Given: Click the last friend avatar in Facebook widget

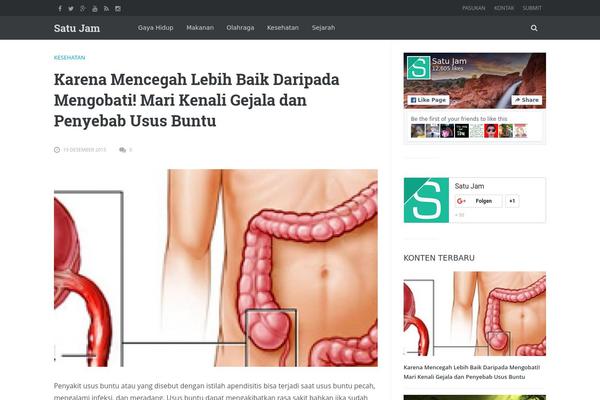Looking at the screenshot, I should coord(520,131).
